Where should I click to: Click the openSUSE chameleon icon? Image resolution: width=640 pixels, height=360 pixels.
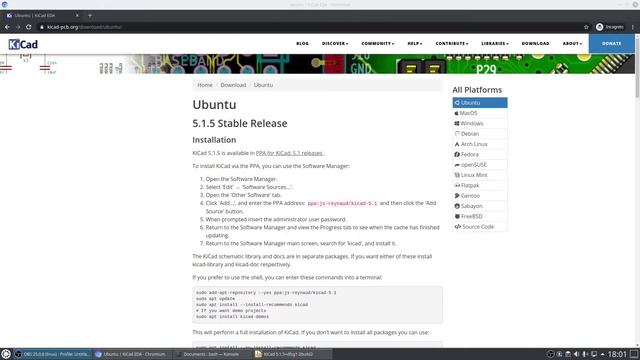click(457, 165)
